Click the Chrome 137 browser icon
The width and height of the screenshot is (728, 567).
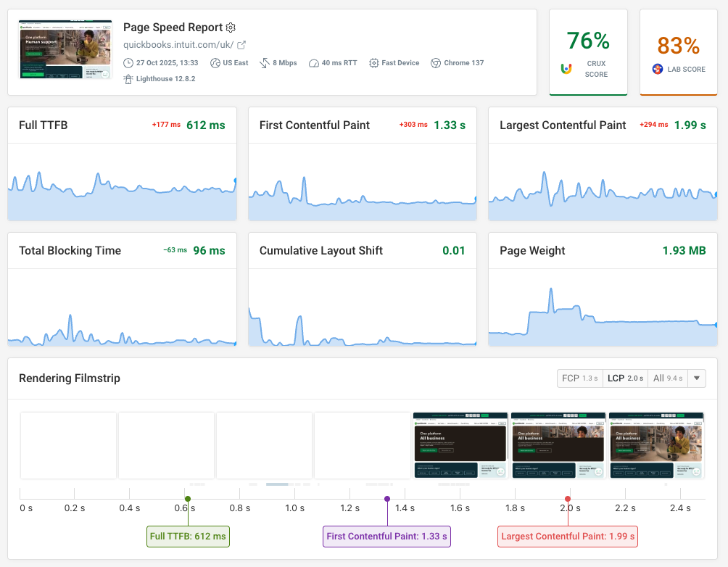pyautogui.click(x=436, y=63)
